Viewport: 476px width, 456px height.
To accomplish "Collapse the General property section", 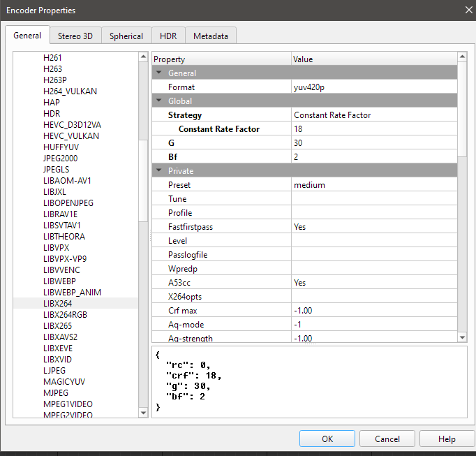I will 159,73.
